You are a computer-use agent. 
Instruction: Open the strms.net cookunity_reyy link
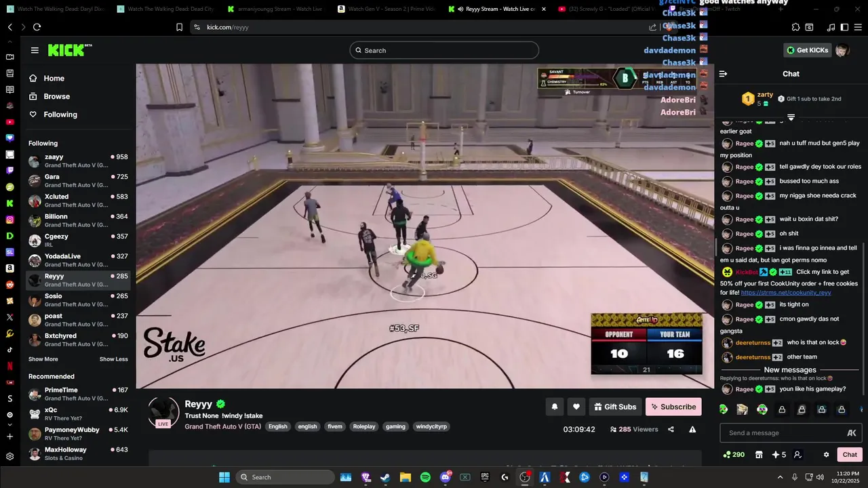(x=786, y=292)
